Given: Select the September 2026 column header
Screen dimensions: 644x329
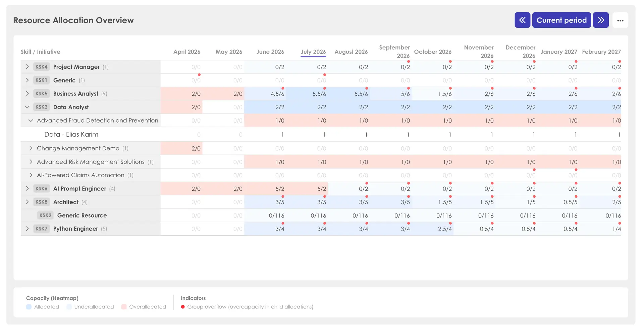Looking at the screenshot, I should tap(394, 52).
